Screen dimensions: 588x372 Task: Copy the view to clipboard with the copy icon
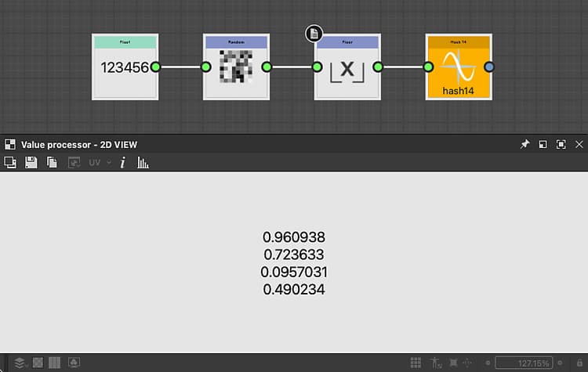click(52, 163)
